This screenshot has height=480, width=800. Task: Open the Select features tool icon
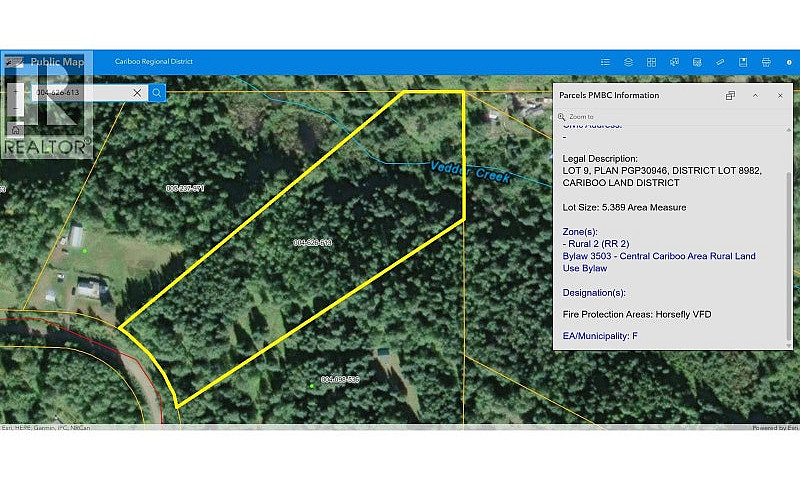pyautogui.click(x=674, y=62)
